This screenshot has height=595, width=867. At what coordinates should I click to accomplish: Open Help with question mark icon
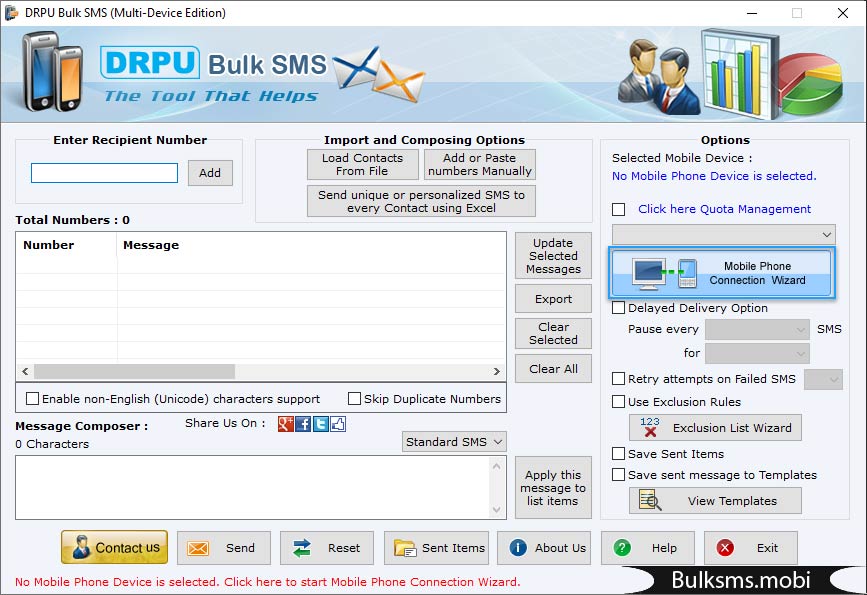[x=647, y=548]
